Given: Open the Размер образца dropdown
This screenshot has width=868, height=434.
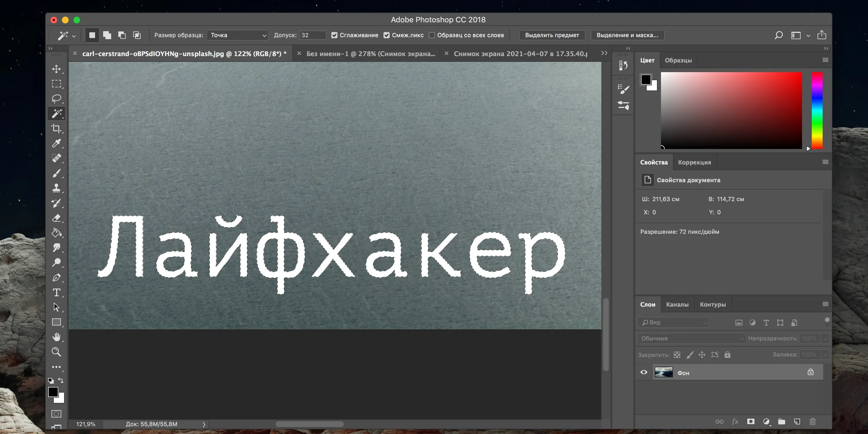Looking at the screenshot, I should coord(237,35).
